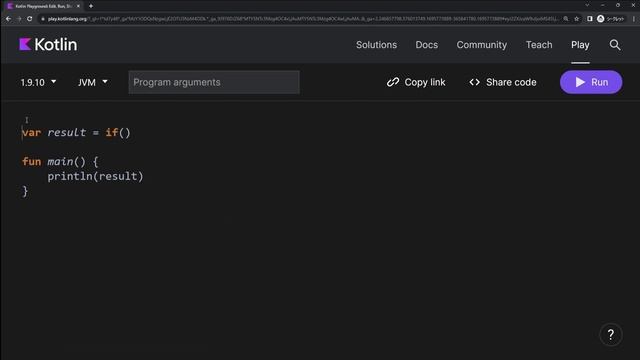This screenshot has width=640, height=360.
Task: Open the Chrome three-dot menu
Action: 634,19
